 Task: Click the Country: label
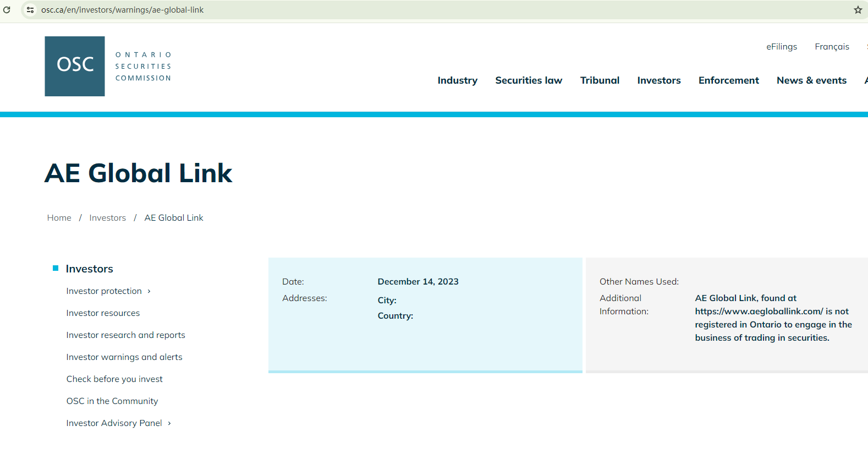coord(395,316)
